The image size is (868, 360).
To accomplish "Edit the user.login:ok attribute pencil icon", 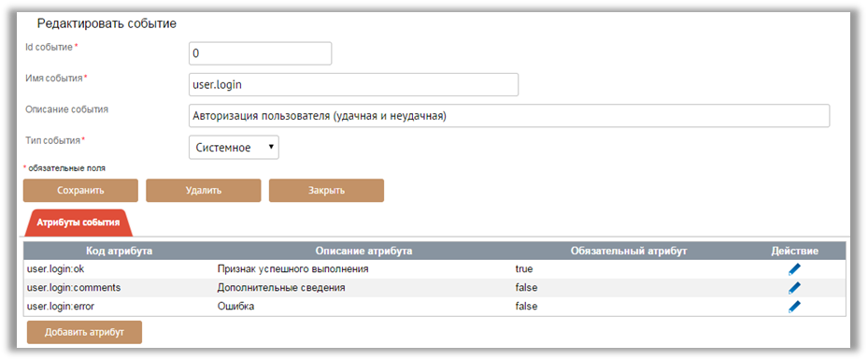I will [x=794, y=269].
